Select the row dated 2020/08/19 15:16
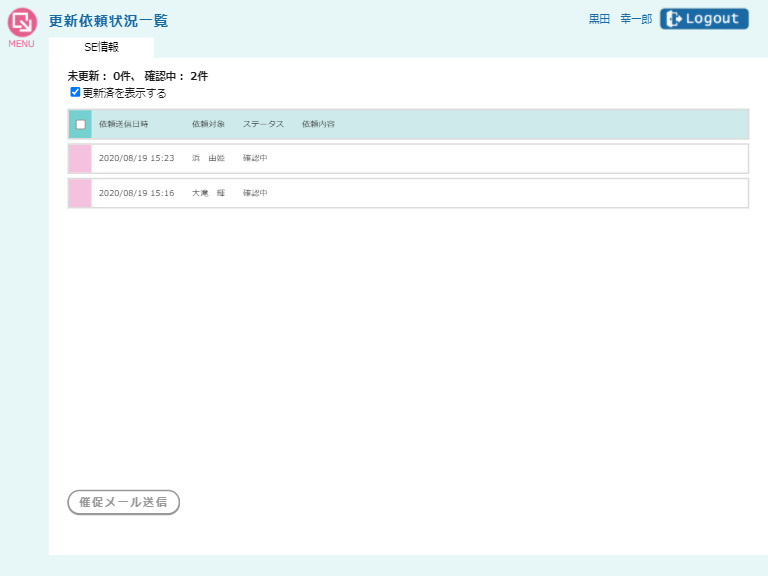 pos(136,193)
